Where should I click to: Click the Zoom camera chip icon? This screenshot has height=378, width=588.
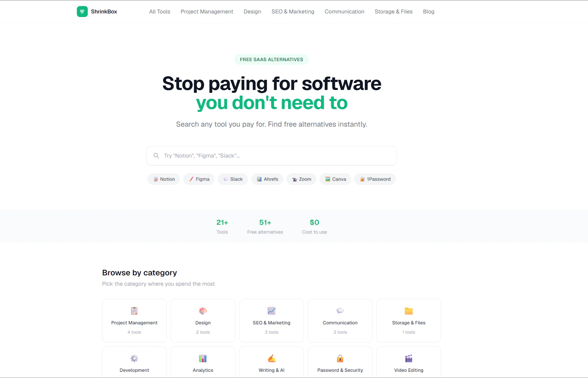point(294,179)
